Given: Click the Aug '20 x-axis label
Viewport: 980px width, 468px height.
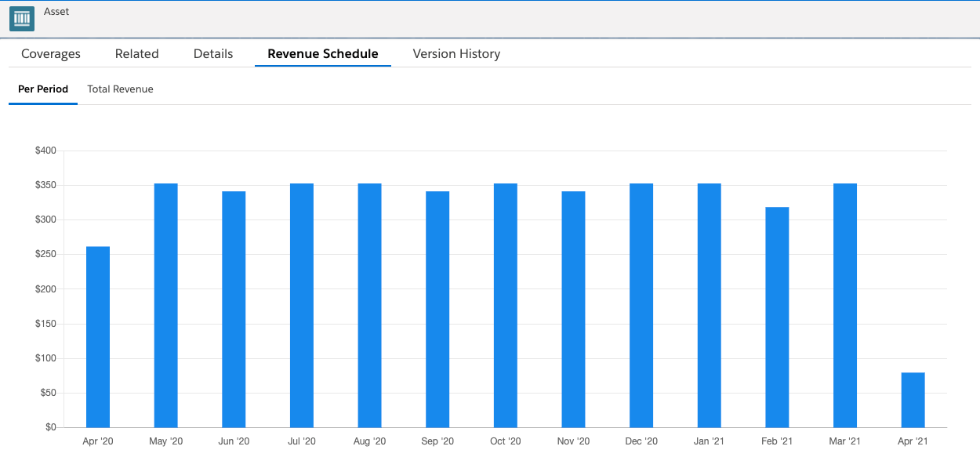Looking at the screenshot, I should coord(370,441).
